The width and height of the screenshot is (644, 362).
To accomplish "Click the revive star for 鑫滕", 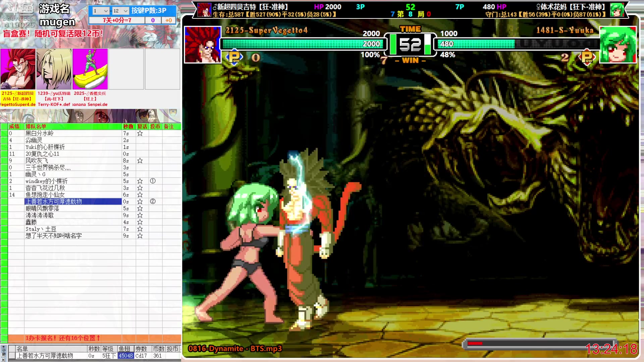I will click(140, 222).
